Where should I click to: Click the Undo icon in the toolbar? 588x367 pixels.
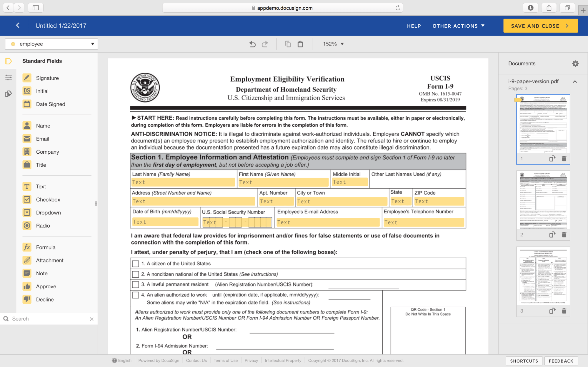[x=252, y=44]
